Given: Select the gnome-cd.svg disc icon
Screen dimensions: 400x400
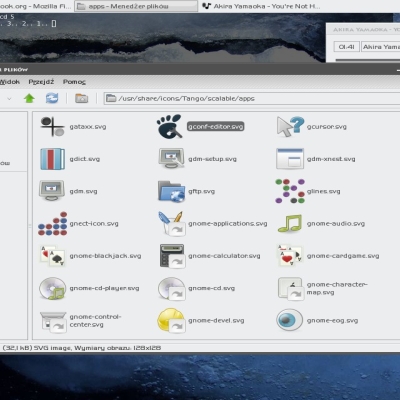Looking at the screenshot, I should click(x=171, y=289).
